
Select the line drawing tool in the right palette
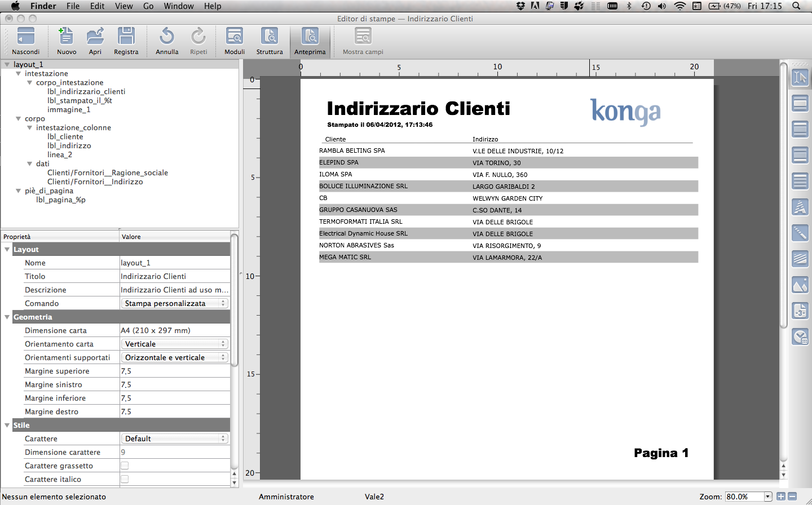800,233
